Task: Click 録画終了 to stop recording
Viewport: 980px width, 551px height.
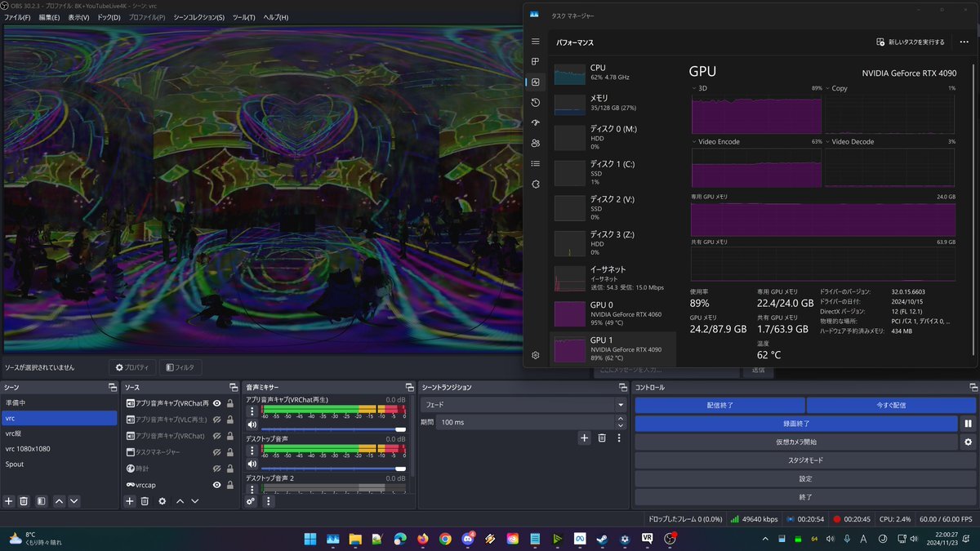Action: click(796, 424)
